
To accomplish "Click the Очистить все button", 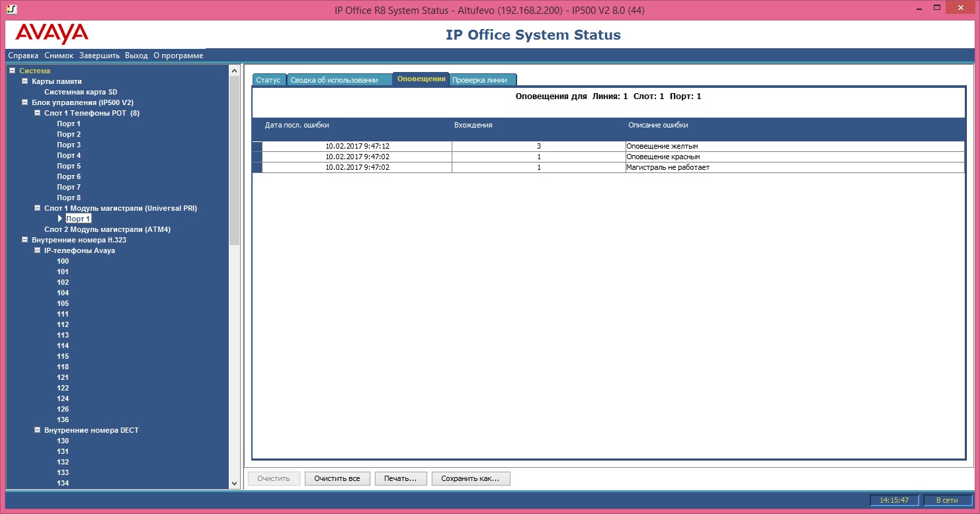I will (337, 478).
